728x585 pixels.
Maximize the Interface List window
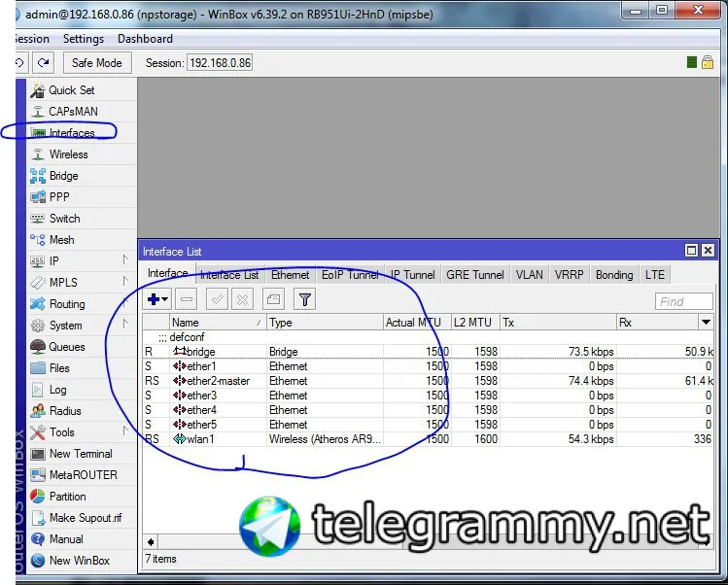coord(691,251)
